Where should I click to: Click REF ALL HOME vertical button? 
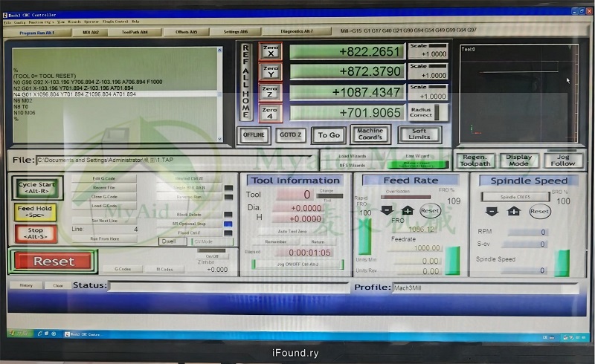point(246,81)
